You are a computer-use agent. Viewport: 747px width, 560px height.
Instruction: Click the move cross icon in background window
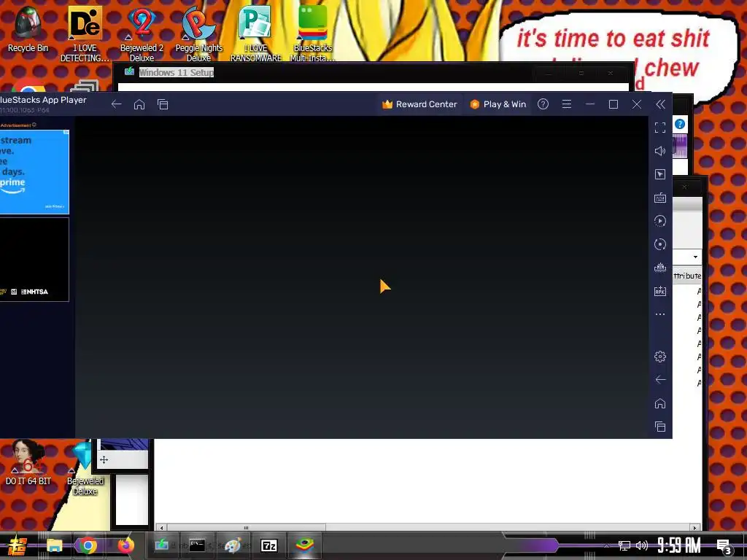click(104, 459)
